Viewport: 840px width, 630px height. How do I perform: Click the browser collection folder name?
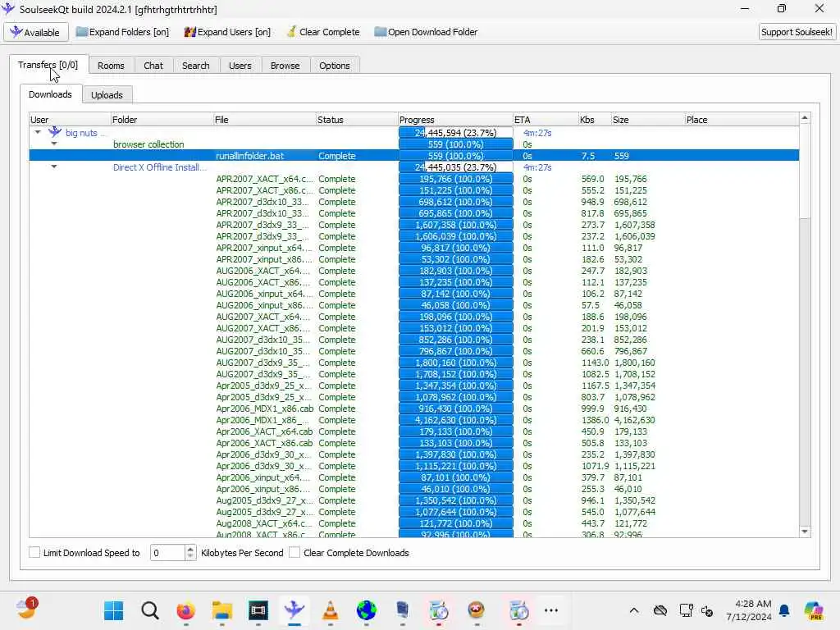148,144
